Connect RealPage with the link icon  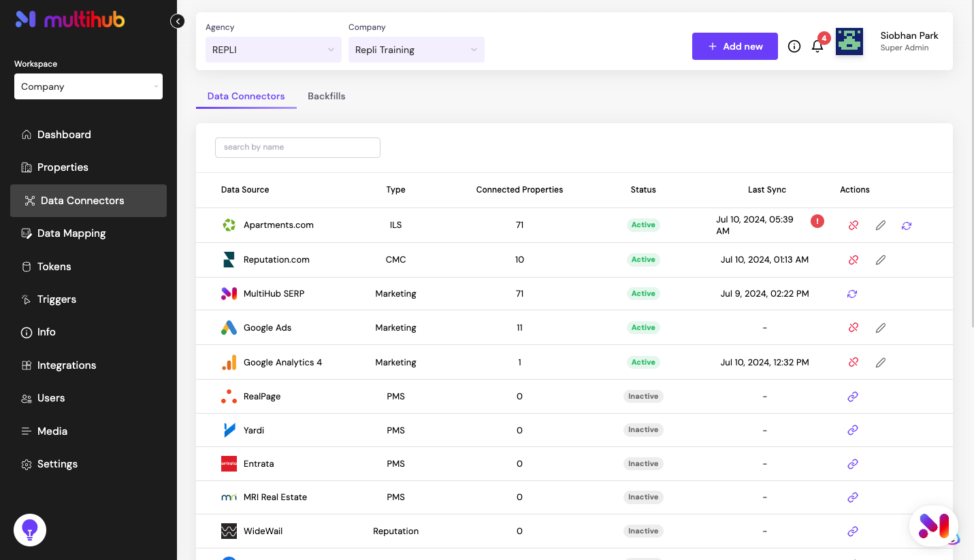[852, 397]
